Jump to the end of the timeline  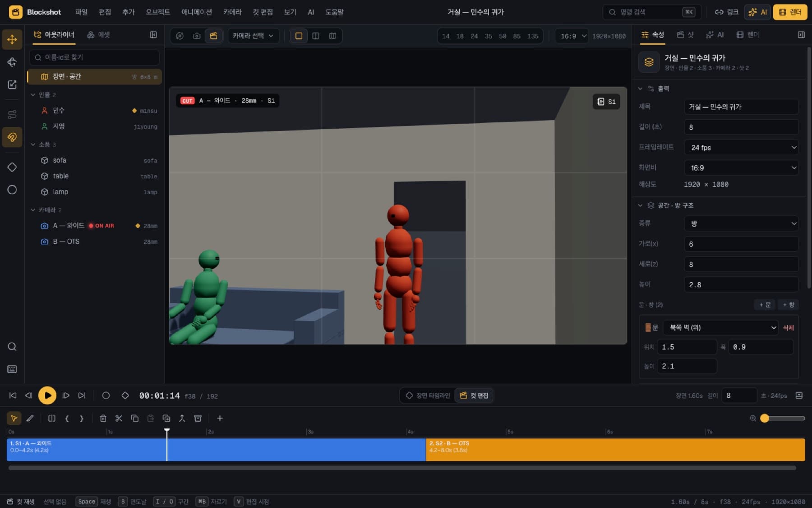point(82,395)
